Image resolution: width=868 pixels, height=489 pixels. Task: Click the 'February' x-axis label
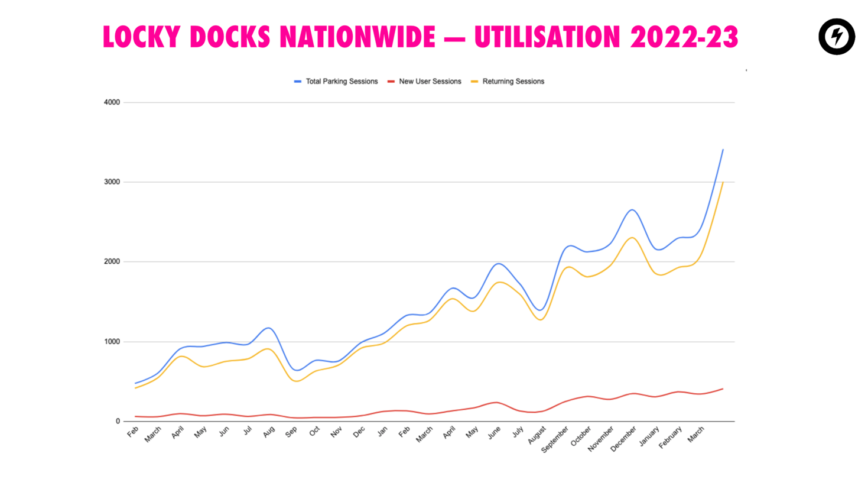click(671, 438)
